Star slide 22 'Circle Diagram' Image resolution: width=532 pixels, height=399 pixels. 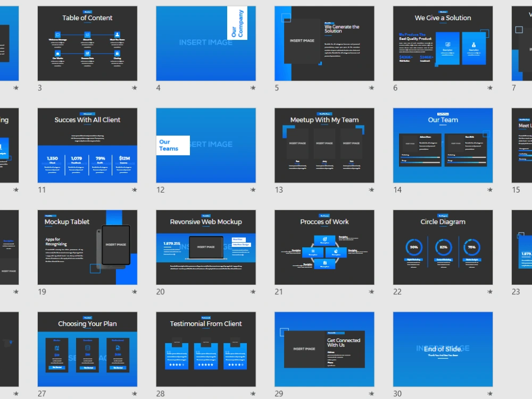491,292
